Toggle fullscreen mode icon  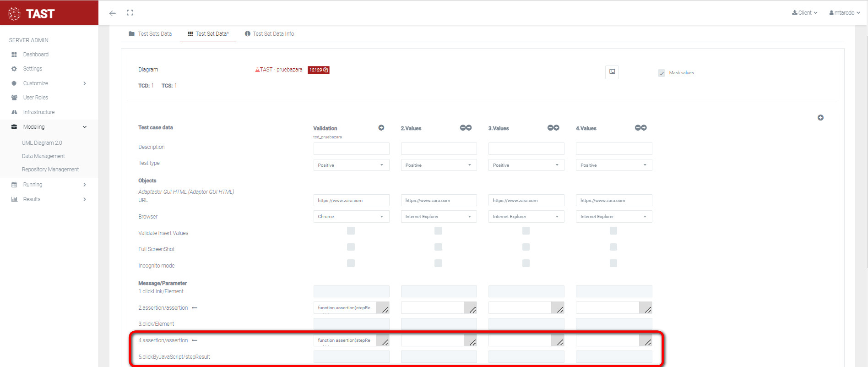tap(130, 13)
